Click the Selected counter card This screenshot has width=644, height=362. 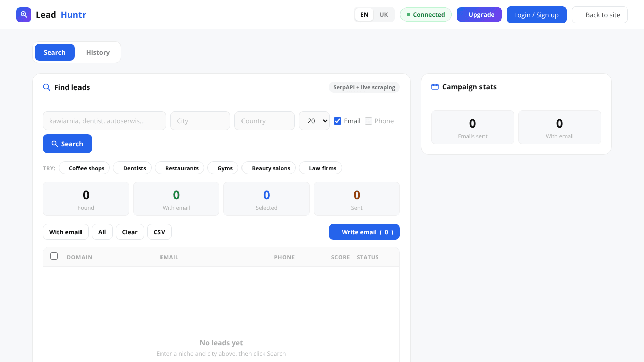point(267,199)
